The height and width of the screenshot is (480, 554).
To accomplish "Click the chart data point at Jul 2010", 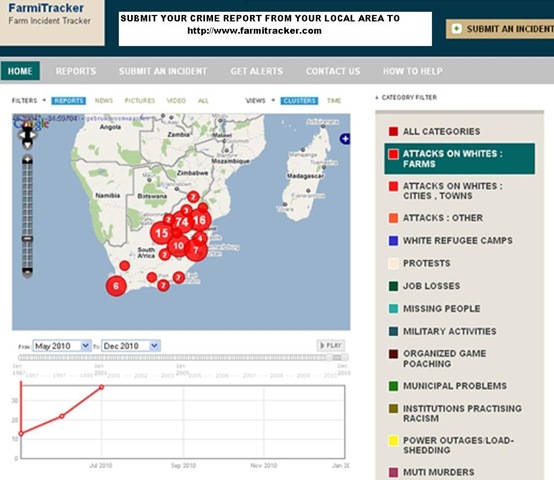I will pos(102,387).
